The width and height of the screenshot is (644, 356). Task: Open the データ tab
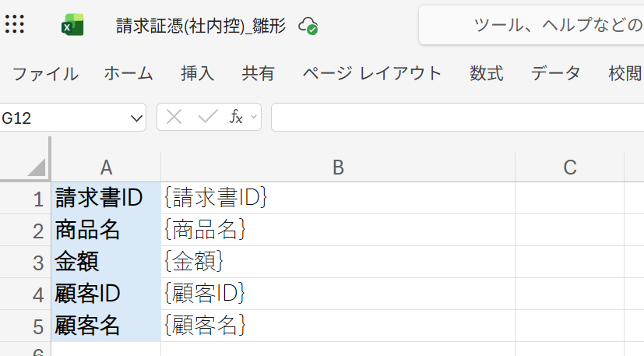pos(555,73)
